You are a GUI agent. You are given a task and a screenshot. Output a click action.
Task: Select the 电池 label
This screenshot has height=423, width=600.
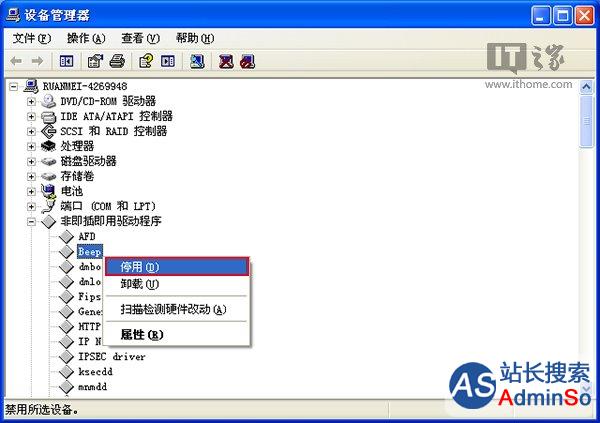click(x=72, y=191)
